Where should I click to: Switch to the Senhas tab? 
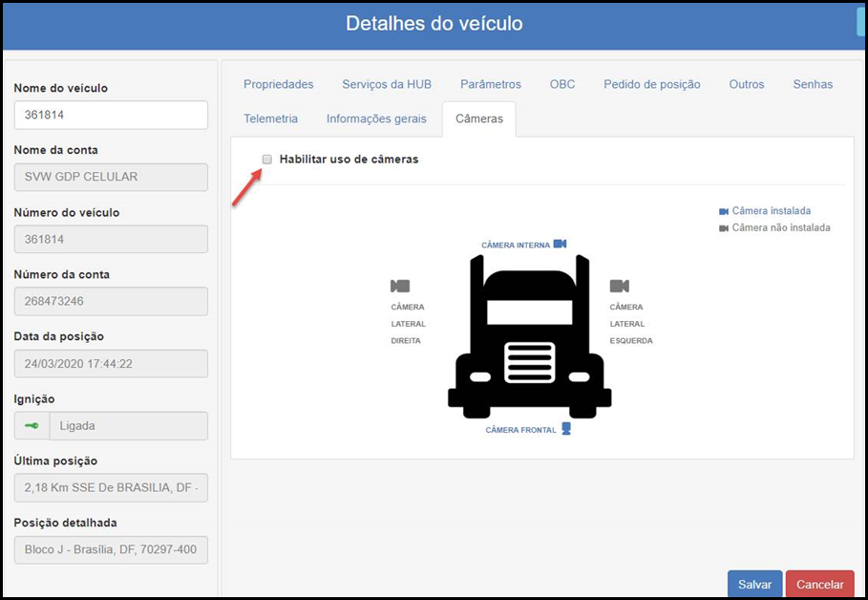tap(813, 84)
